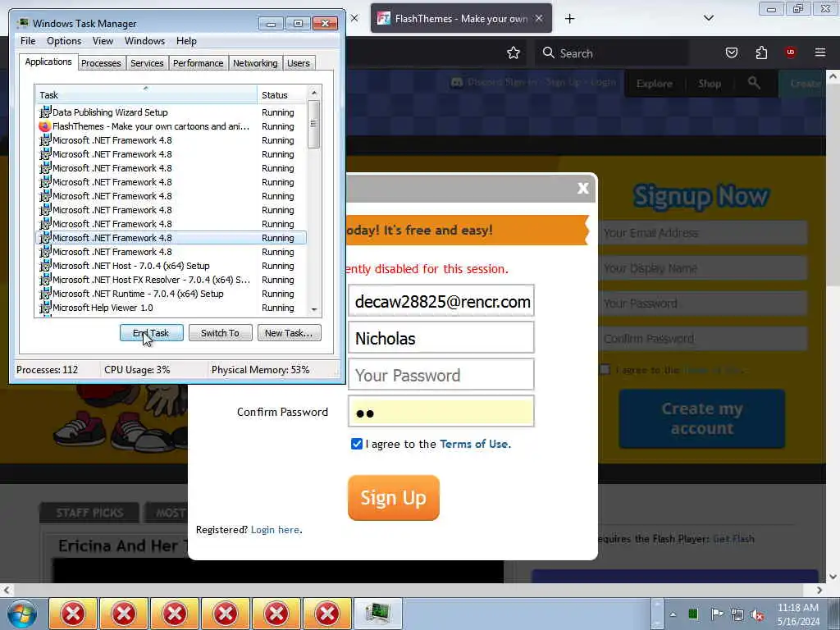
Task: Open the Pocket save icon in toolbar
Action: click(731, 52)
